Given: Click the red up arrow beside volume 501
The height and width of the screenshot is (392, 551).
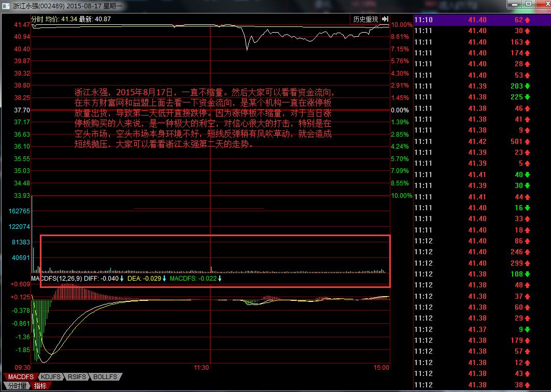Looking at the screenshot, I should click(x=527, y=141).
